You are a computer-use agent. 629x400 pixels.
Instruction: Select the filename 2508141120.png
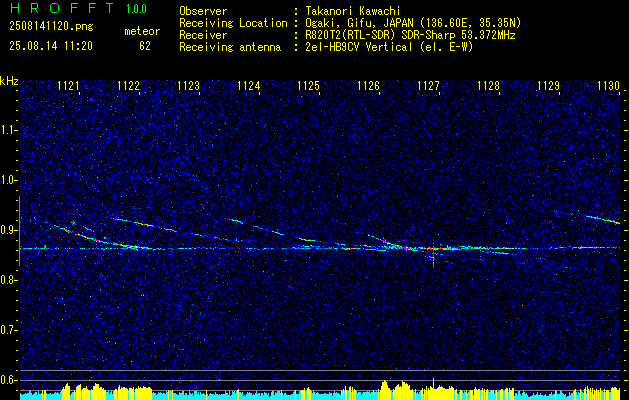tap(51, 27)
